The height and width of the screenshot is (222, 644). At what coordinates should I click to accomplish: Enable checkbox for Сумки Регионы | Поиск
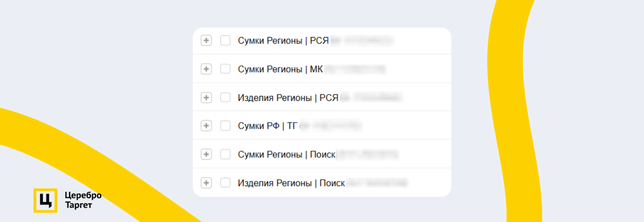[x=225, y=154]
